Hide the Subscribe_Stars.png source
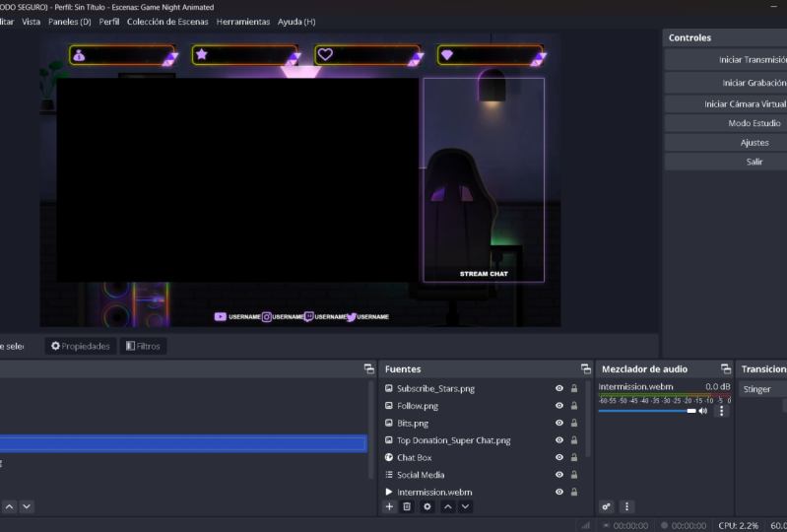This screenshot has height=532, width=787. 559,388
